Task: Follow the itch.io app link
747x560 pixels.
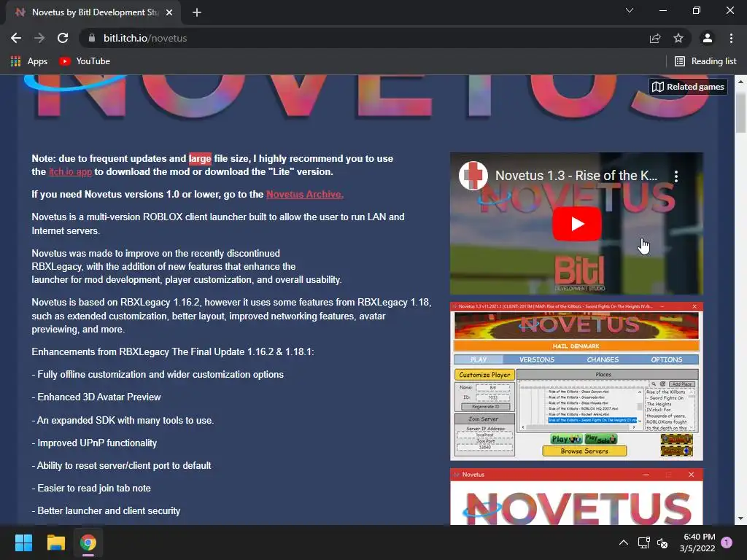Action: [71, 172]
